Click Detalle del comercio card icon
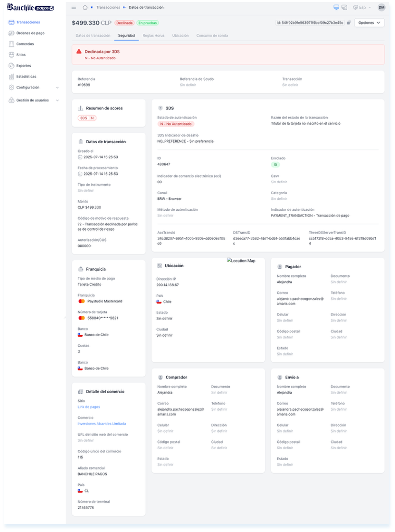The width and height of the screenshot is (395, 532). point(80,391)
